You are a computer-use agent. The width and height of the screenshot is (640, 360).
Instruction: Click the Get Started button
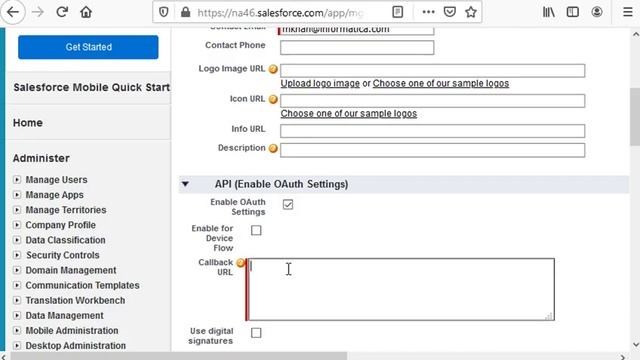(x=88, y=47)
